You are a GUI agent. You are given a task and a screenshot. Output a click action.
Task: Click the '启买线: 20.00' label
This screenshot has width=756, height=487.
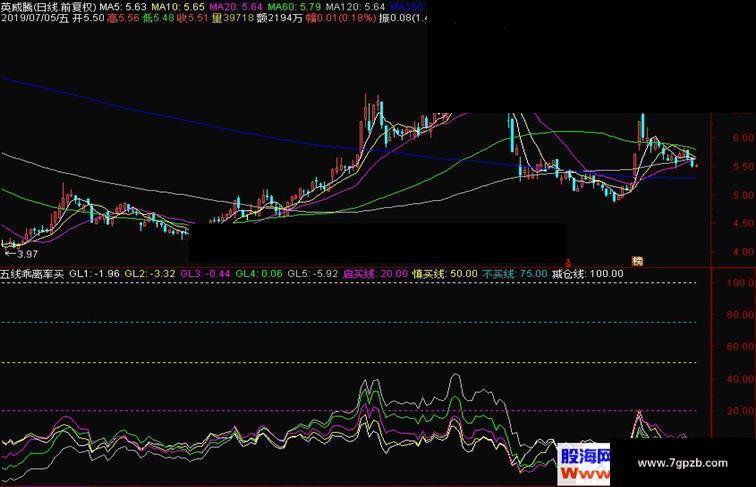[376, 274]
